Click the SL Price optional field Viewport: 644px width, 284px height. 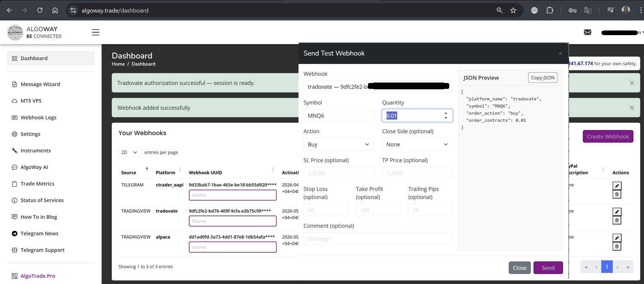click(339, 173)
